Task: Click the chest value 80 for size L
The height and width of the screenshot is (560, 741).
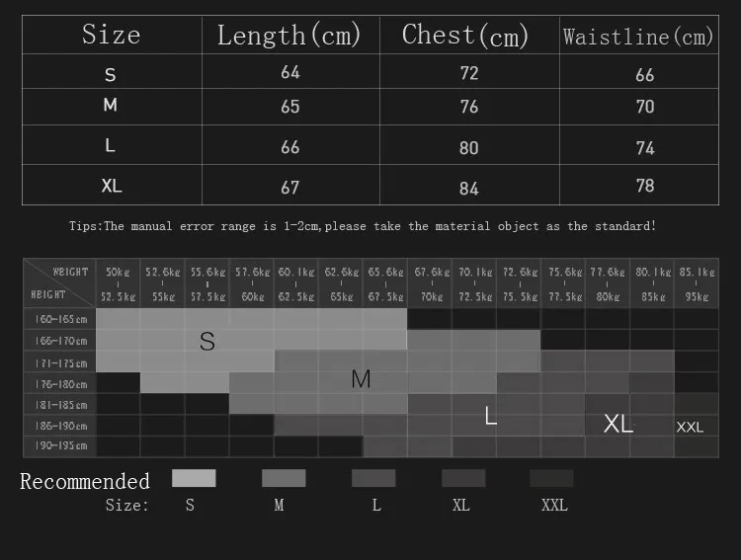Action: [x=468, y=148]
